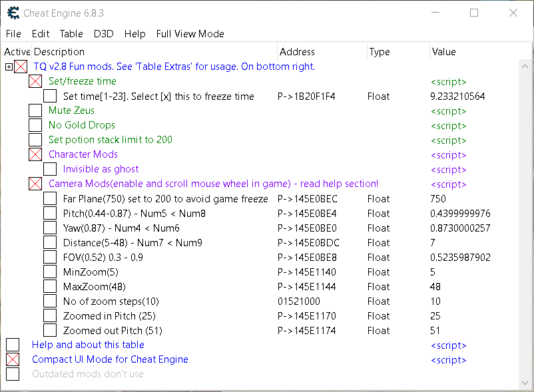Click address P->145E1174
The image size is (534, 392).
click(306, 330)
